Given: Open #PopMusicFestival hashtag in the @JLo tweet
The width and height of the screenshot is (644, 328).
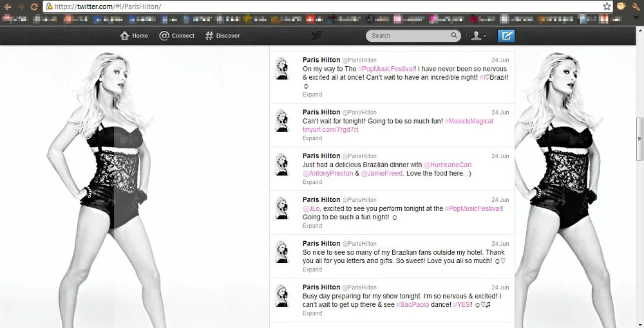Looking at the screenshot, I should pos(473,208).
